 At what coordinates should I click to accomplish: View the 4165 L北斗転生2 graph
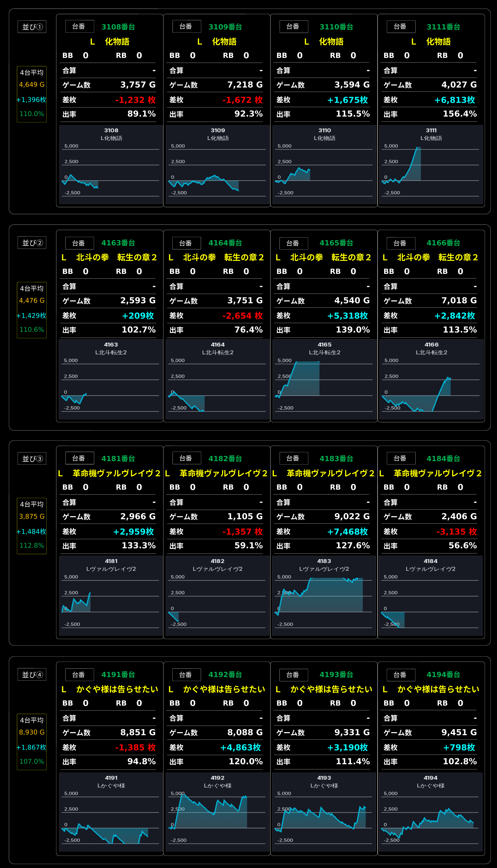[x=325, y=379]
